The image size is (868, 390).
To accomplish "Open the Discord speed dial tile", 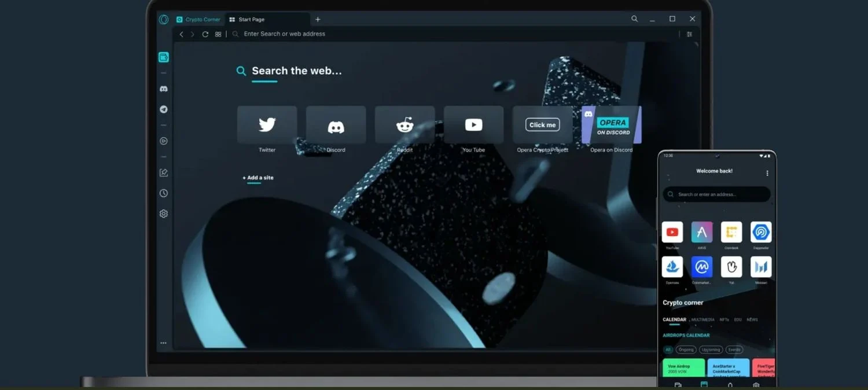I will 336,124.
